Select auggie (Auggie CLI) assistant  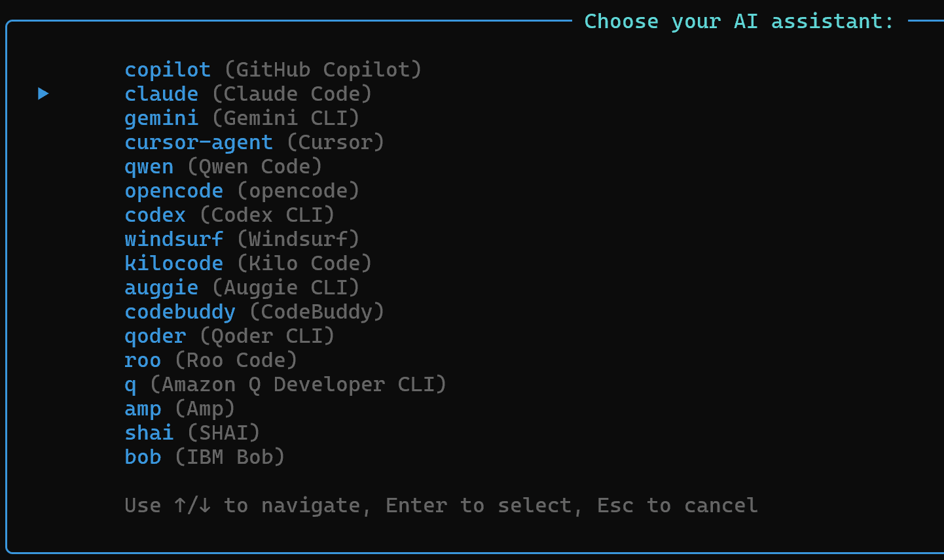(x=242, y=287)
